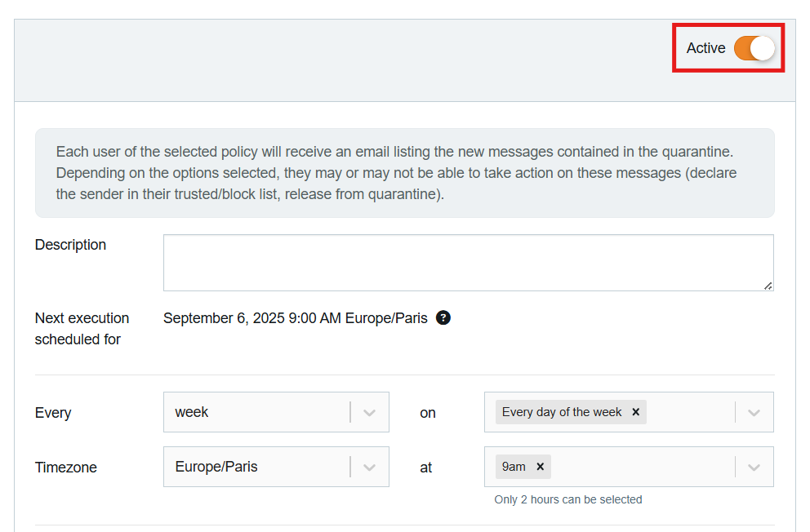Click the Description textarea resize grip icon

(x=768, y=285)
